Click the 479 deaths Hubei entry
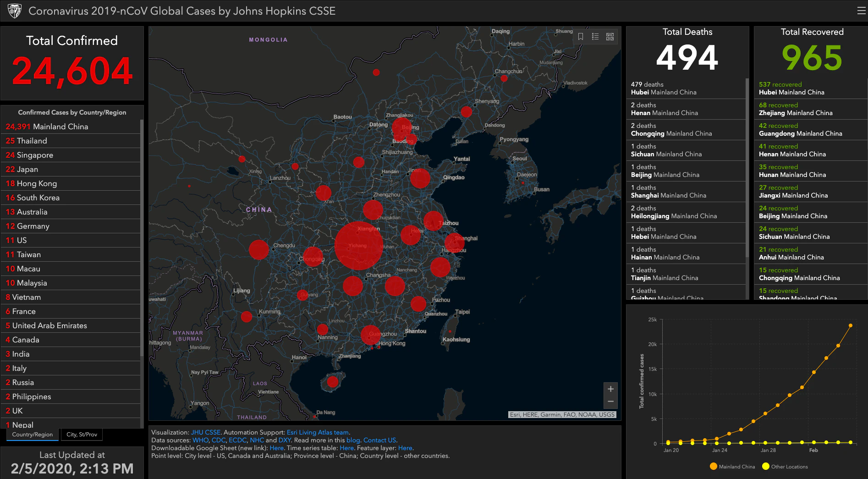This screenshot has height=479, width=868. [x=686, y=88]
